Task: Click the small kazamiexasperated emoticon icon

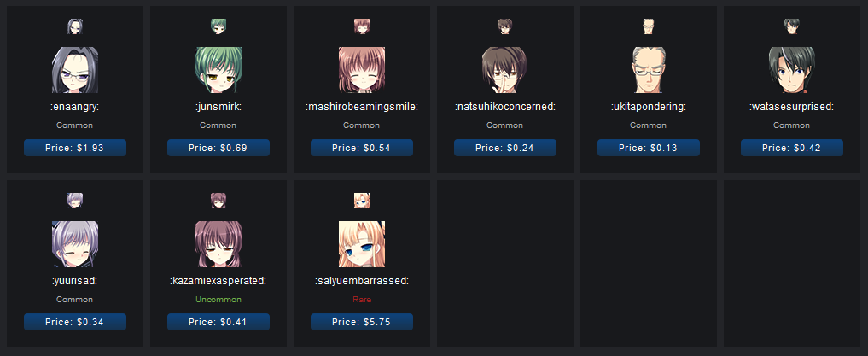Action: pos(218,201)
